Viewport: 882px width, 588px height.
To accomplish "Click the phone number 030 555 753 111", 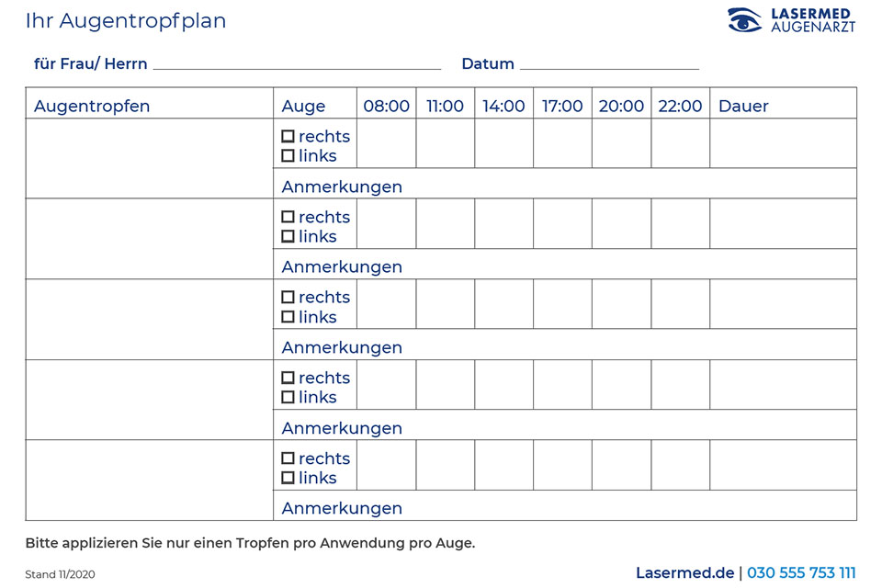I will 801,573.
